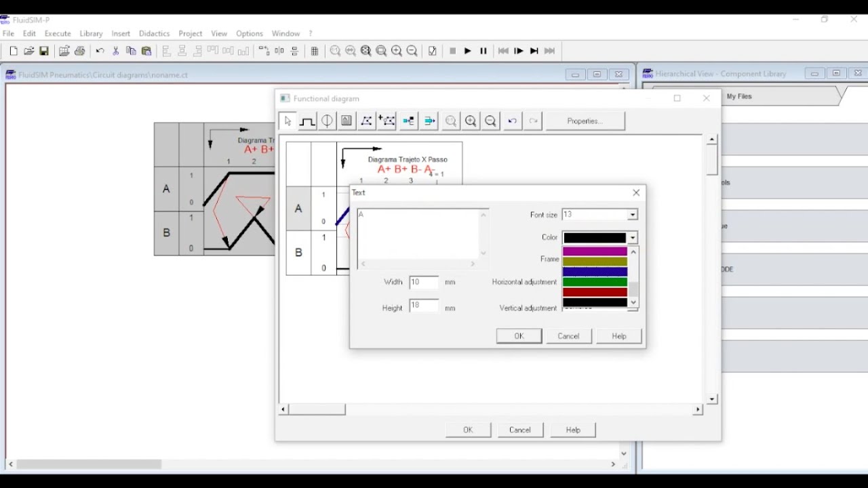This screenshot has width=868, height=488.
Task: Select My Files tab in Hierarchical View
Action: tap(739, 96)
